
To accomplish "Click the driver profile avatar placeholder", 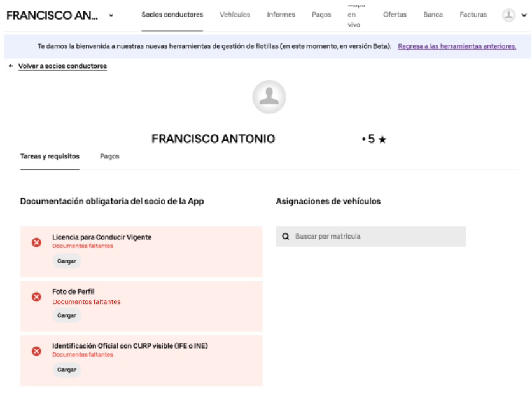I will (x=269, y=97).
